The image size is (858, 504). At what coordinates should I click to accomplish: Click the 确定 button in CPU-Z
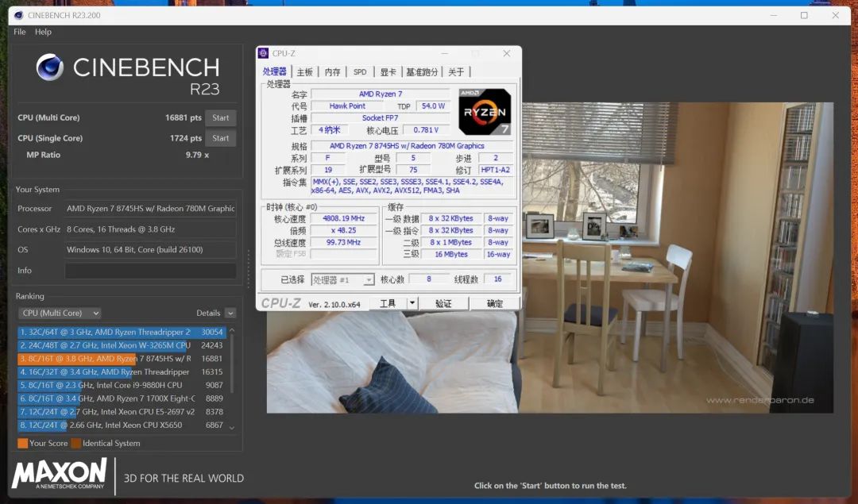(x=495, y=303)
